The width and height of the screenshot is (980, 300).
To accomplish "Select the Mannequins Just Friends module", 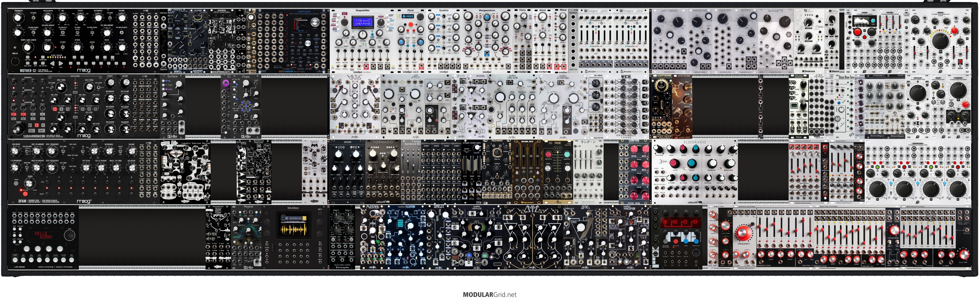I will point(669,41).
